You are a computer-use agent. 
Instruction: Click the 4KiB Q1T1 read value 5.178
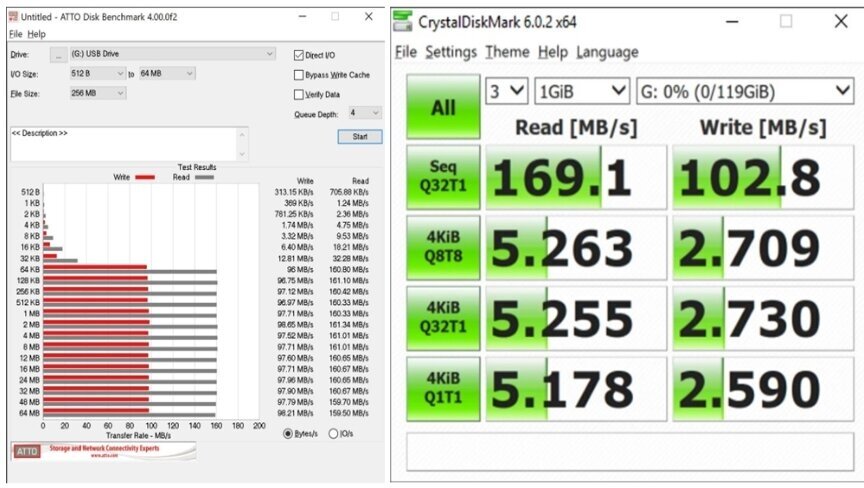[x=576, y=389]
